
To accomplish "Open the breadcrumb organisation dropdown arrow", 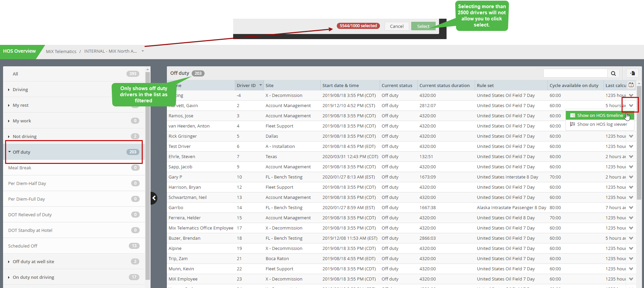I will (143, 51).
